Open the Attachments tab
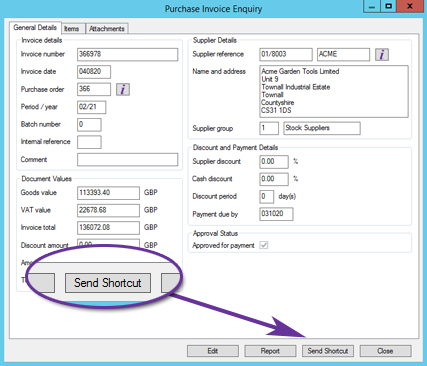This screenshot has height=366, width=427. [x=107, y=29]
